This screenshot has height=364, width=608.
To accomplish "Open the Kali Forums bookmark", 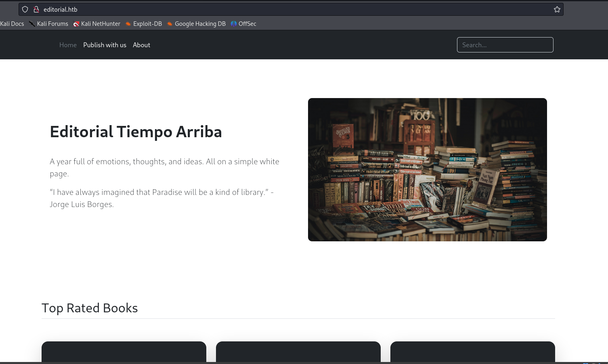I will (49, 24).
